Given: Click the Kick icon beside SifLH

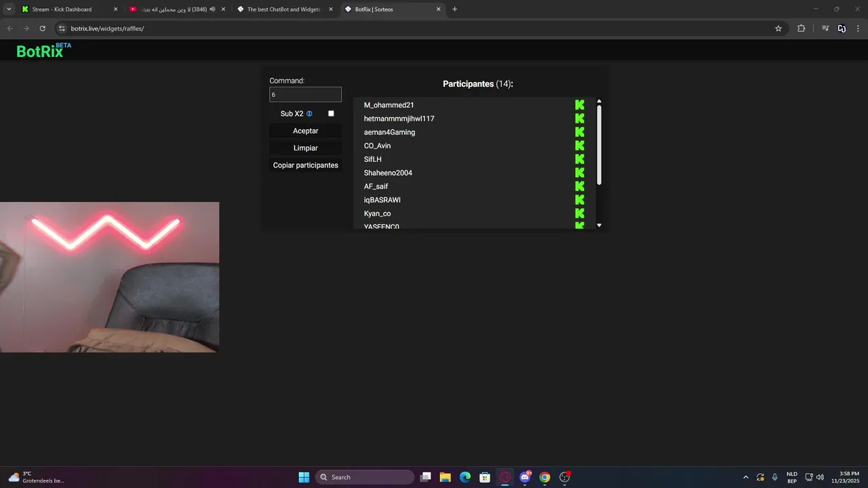Looking at the screenshot, I should pyautogui.click(x=580, y=159).
